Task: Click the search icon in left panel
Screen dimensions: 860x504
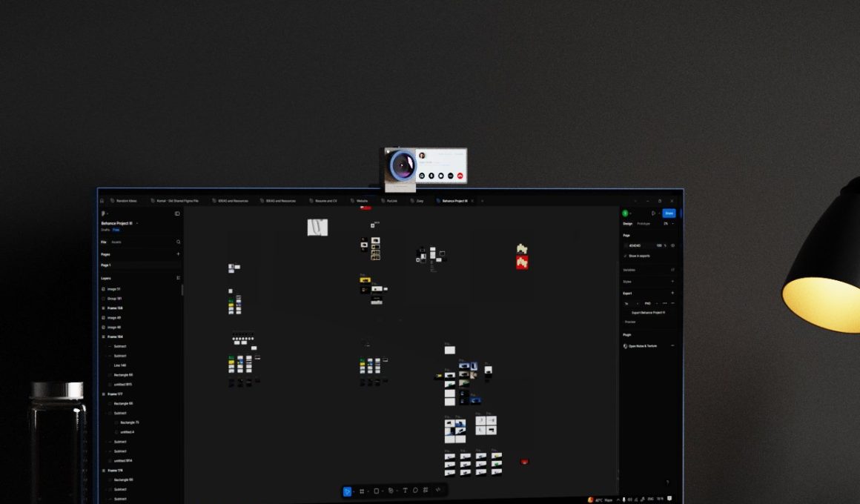Action: click(178, 242)
